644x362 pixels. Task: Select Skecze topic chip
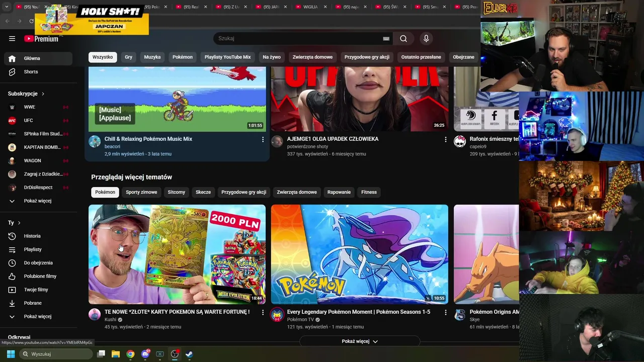203,192
